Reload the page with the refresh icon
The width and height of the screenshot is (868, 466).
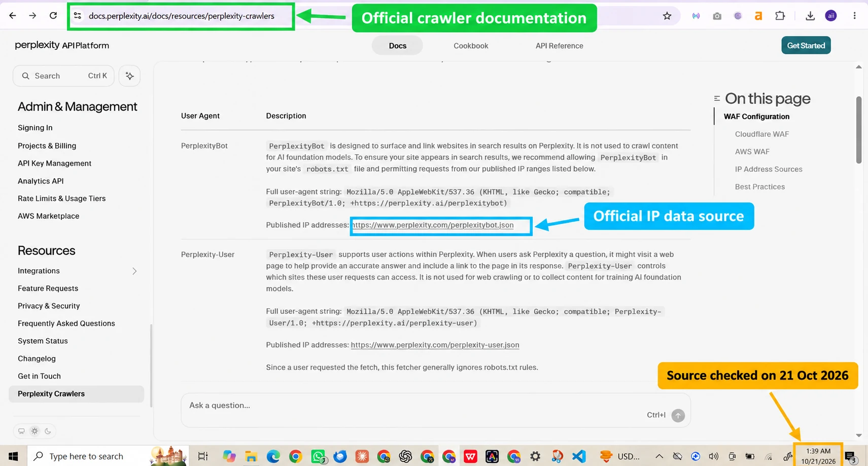point(53,16)
